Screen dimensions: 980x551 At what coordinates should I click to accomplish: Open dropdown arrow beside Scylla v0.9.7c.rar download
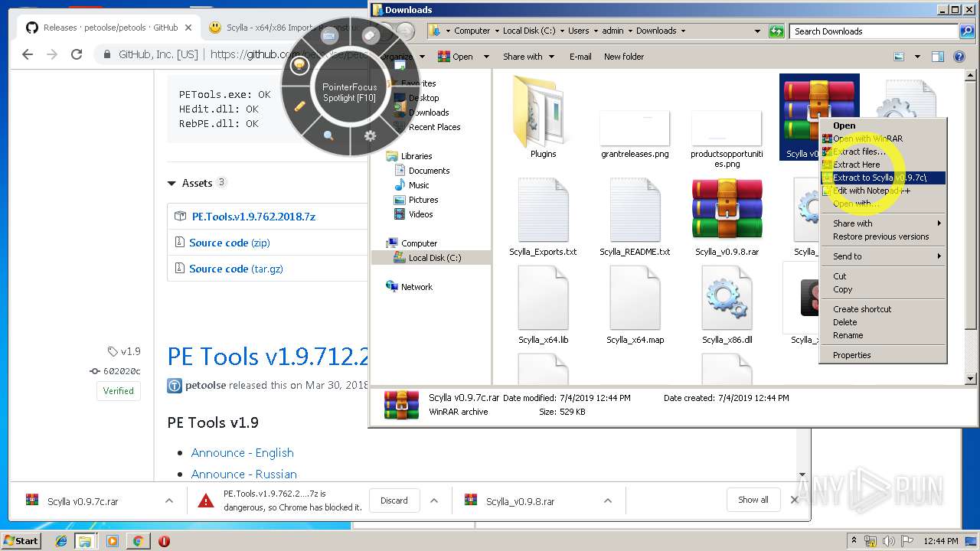click(168, 500)
